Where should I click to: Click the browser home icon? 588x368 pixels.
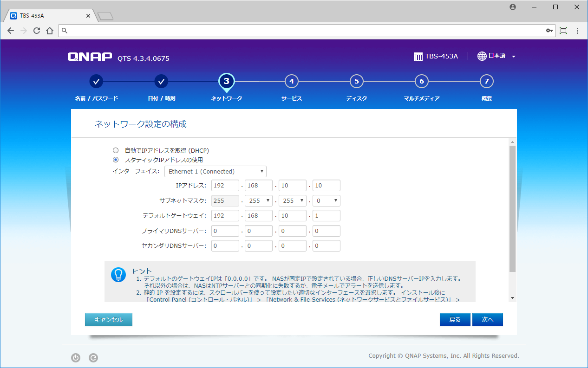point(50,31)
